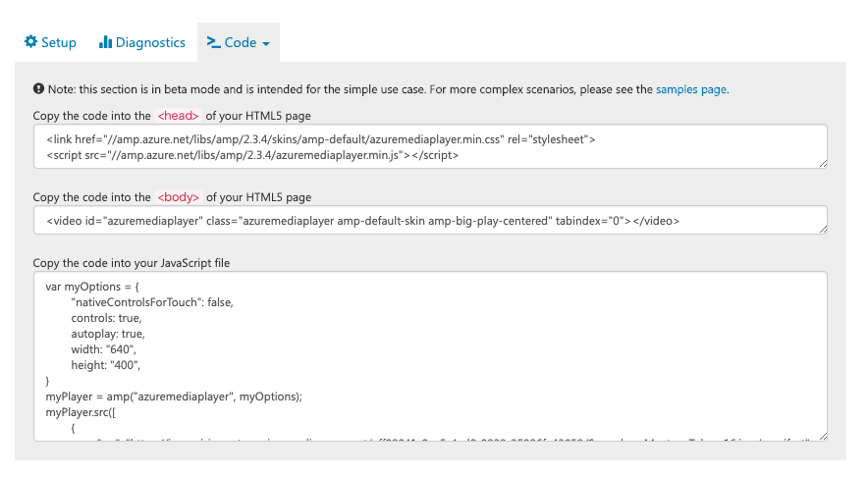This screenshot has width=868, height=477.
Task: Click the "autoplay: true" line in the code
Action: tap(107, 334)
